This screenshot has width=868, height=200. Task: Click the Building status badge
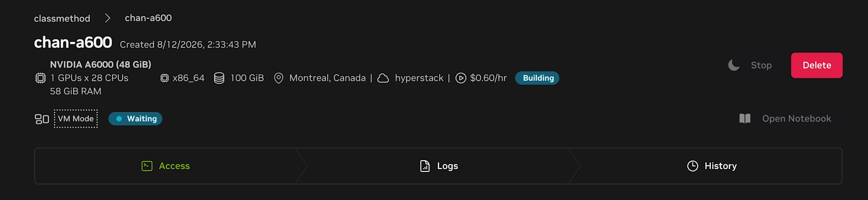tap(537, 78)
